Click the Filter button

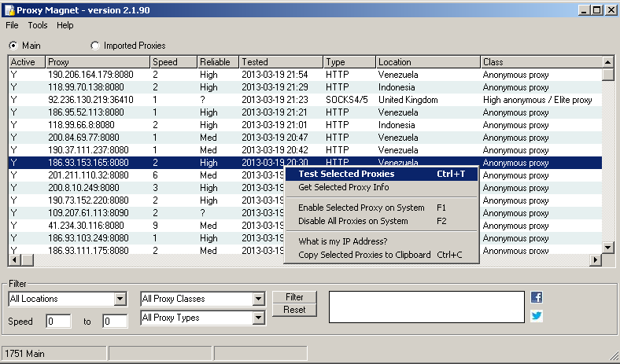[x=294, y=297]
